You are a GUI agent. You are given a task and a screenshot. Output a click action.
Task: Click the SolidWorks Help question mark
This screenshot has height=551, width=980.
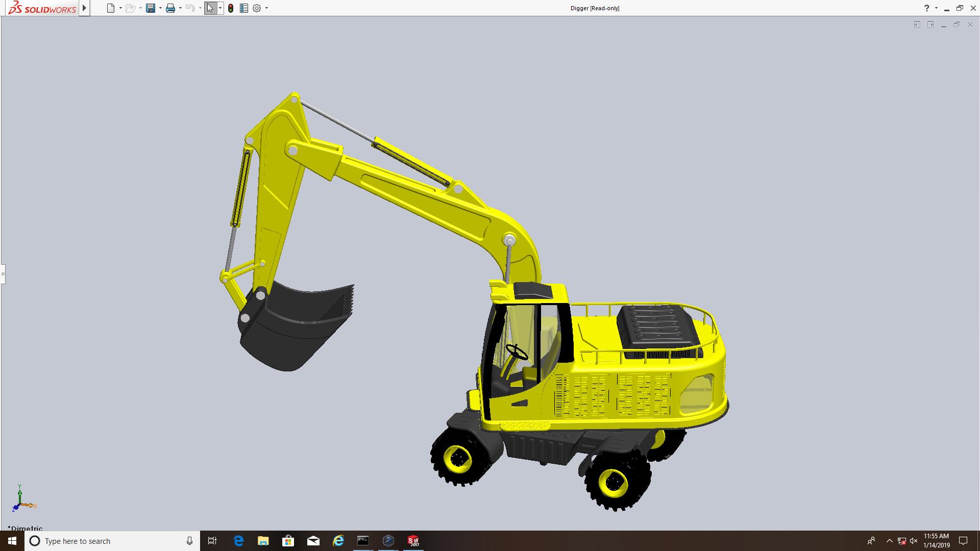click(x=926, y=8)
